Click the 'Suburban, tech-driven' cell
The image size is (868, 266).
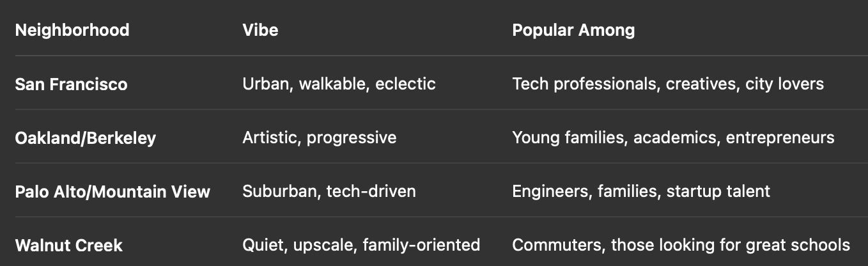pyautogui.click(x=329, y=191)
